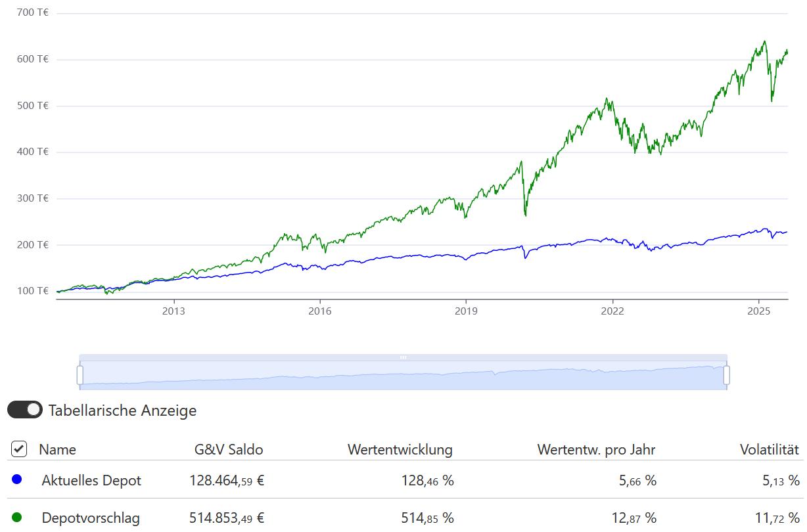The height and width of the screenshot is (532, 807).
Task: Sort by the G&V Saldo column header
Action: pyautogui.click(x=228, y=449)
